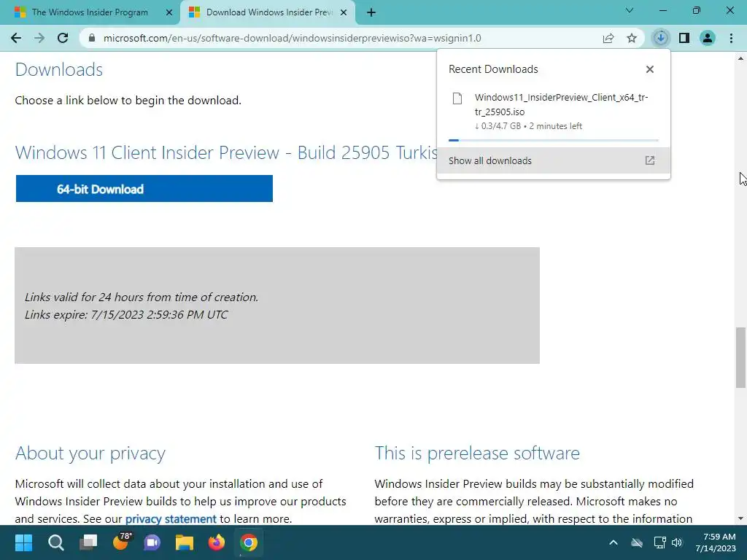Image resolution: width=747 pixels, height=560 pixels.
Task: Show all downloads
Action: pos(554,160)
